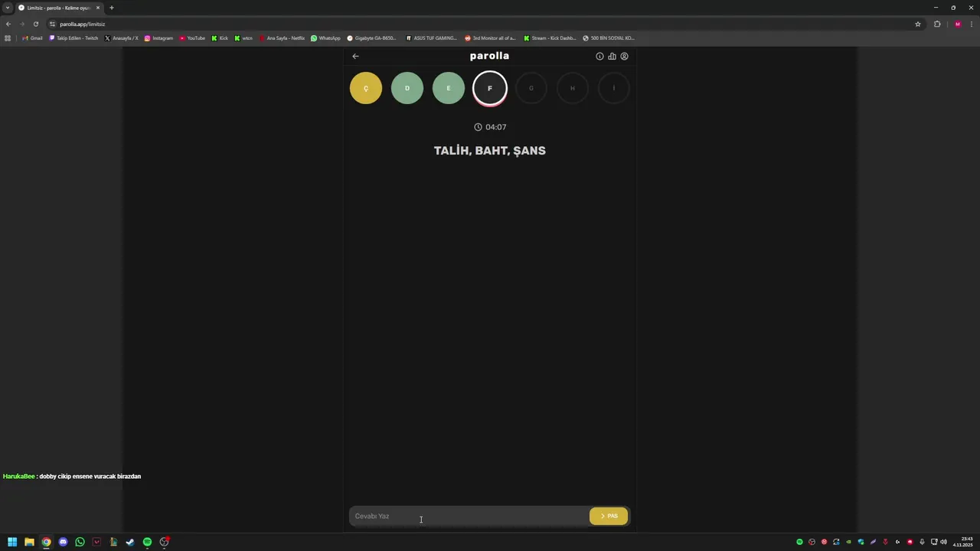This screenshot has height=551, width=980.
Task: Open the Chrome apps grid shortcut
Action: point(8,37)
